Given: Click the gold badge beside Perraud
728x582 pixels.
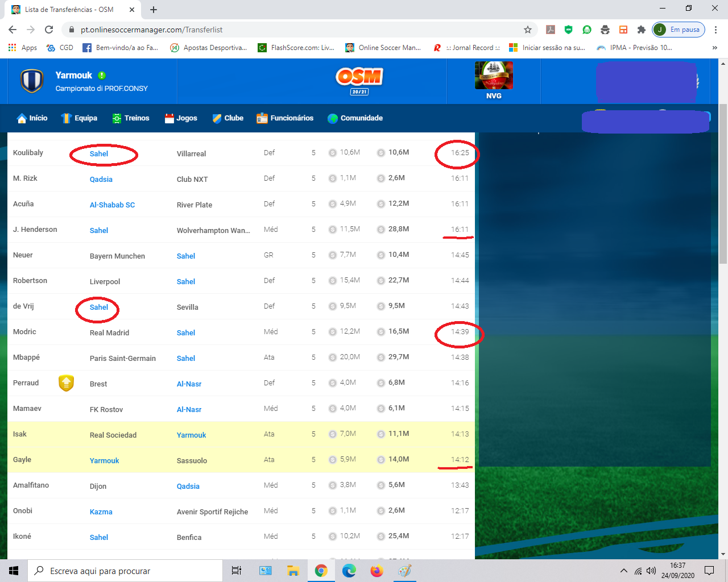Looking at the screenshot, I should click(67, 383).
